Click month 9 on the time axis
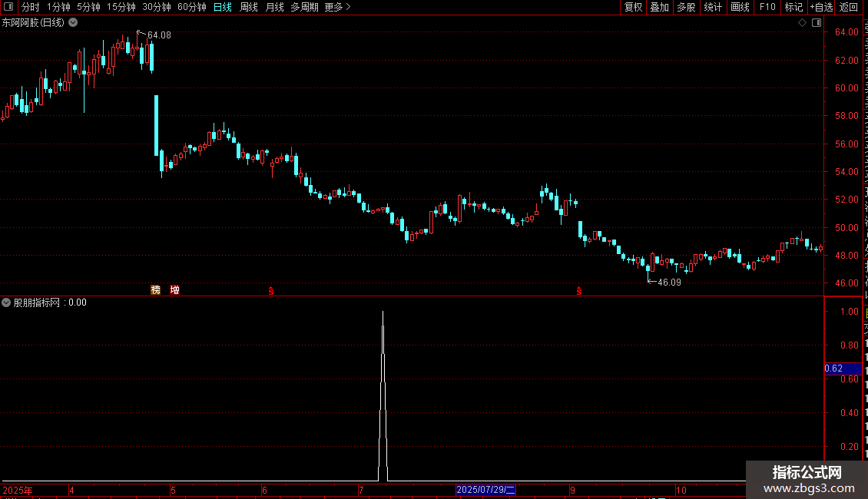The height and width of the screenshot is (499, 868). coord(572,490)
